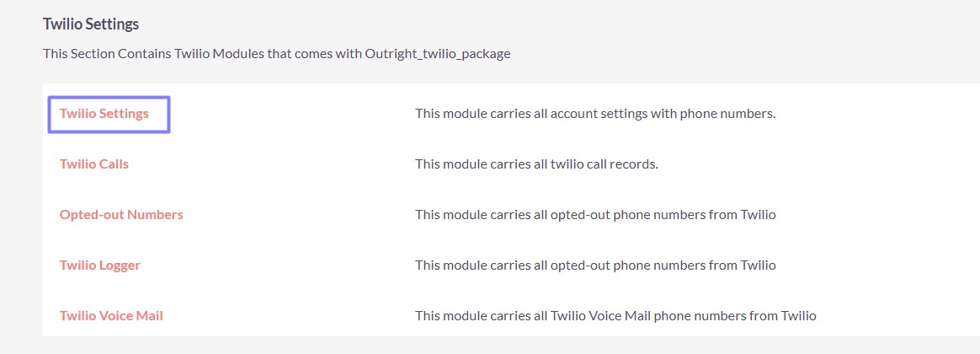Navigate to the voice mail module entry
The width and height of the screenshot is (980, 354).
coord(111,316)
